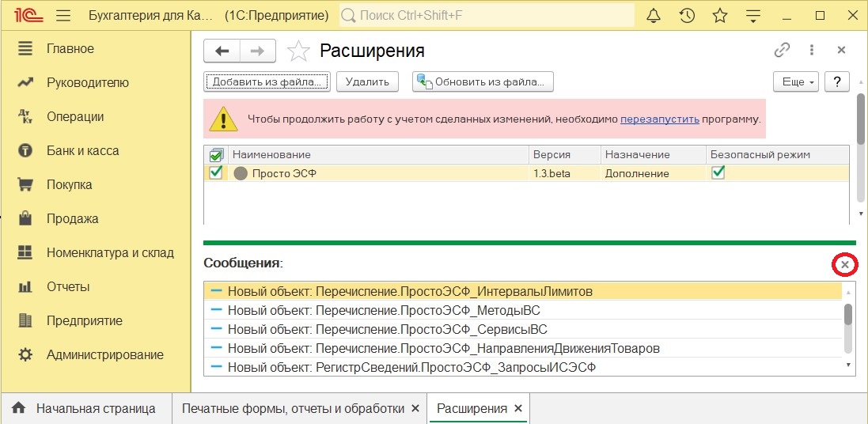The image size is (868, 424).
Task: Click the dash icon before ПростоЭСФ_МетодыВС
Action: (217, 310)
